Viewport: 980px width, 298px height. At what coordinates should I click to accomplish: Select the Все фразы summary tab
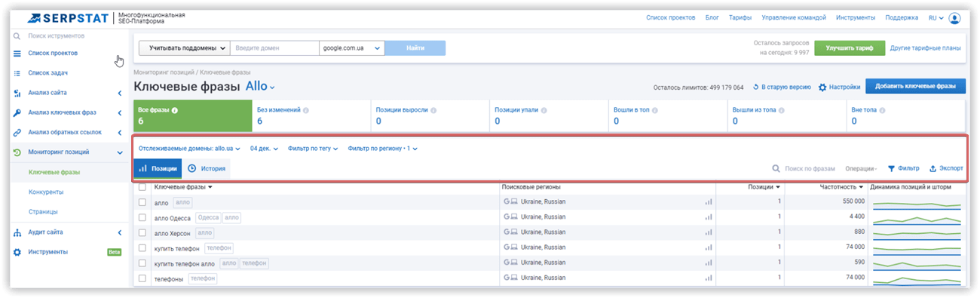pyautogui.click(x=192, y=115)
